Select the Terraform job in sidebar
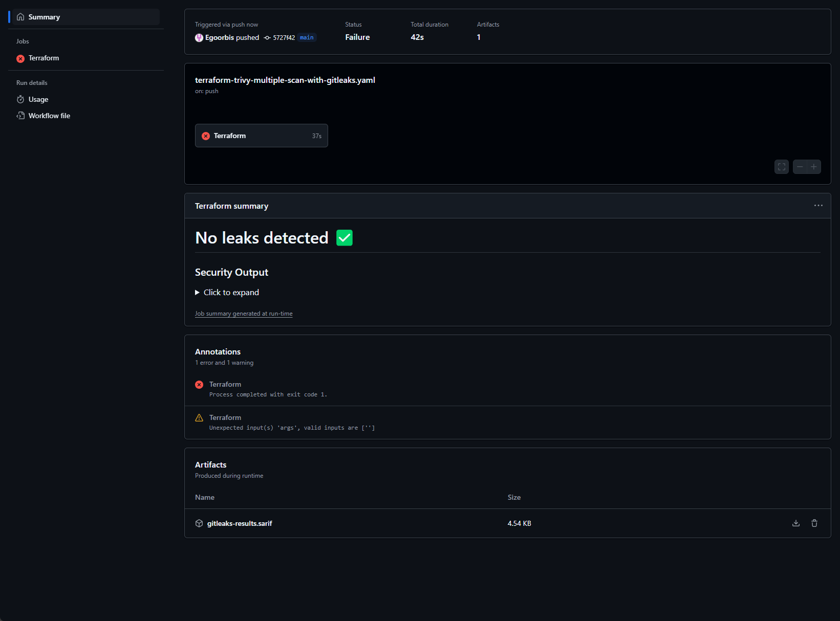The width and height of the screenshot is (840, 621). pyautogui.click(x=44, y=58)
